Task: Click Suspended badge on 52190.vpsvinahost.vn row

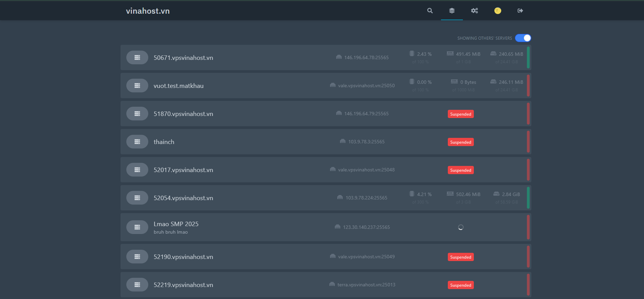Action: (460, 257)
